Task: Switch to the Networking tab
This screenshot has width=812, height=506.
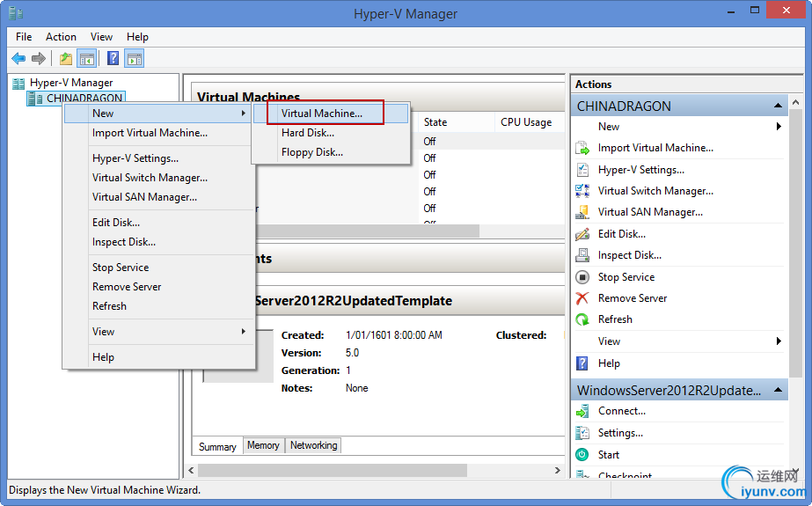Action: click(313, 445)
